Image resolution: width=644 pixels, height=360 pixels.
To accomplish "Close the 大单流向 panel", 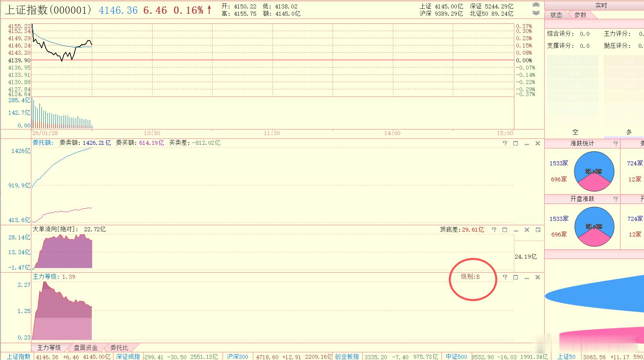I will (x=526, y=230).
